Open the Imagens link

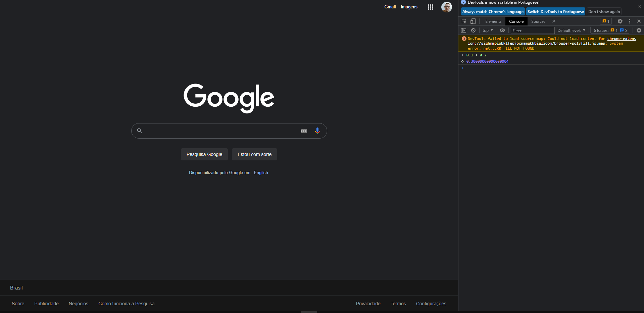pyautogui.click(x=409, y=7)
